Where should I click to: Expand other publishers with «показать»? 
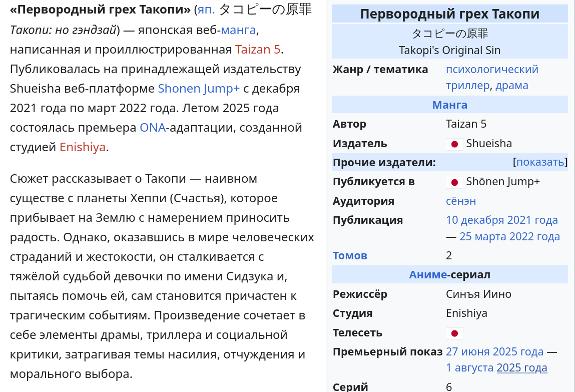[x=540, y=162]
